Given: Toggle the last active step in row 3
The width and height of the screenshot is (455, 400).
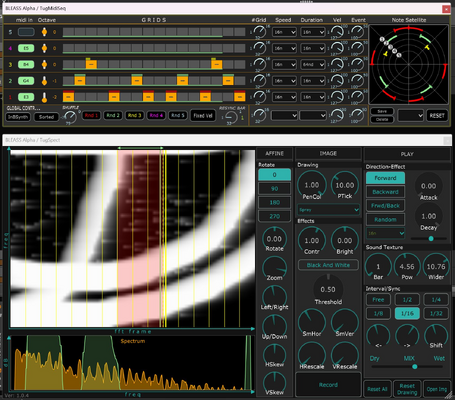Looking at the screenshot, I should (217, 64).
